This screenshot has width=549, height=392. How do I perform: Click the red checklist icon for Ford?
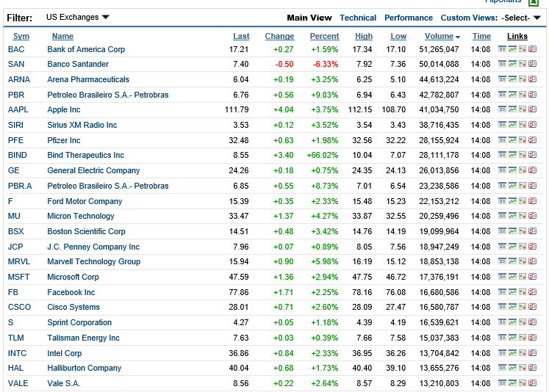point(533,200)
